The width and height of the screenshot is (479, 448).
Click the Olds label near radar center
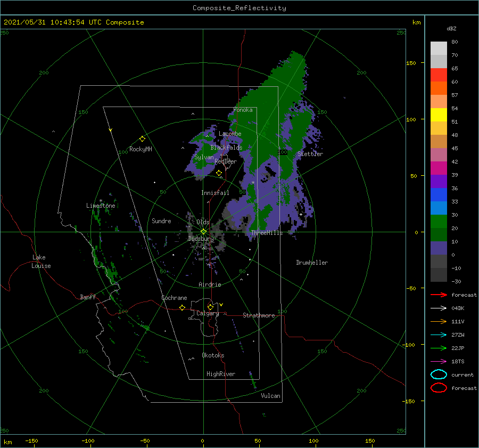coord(203,222)
